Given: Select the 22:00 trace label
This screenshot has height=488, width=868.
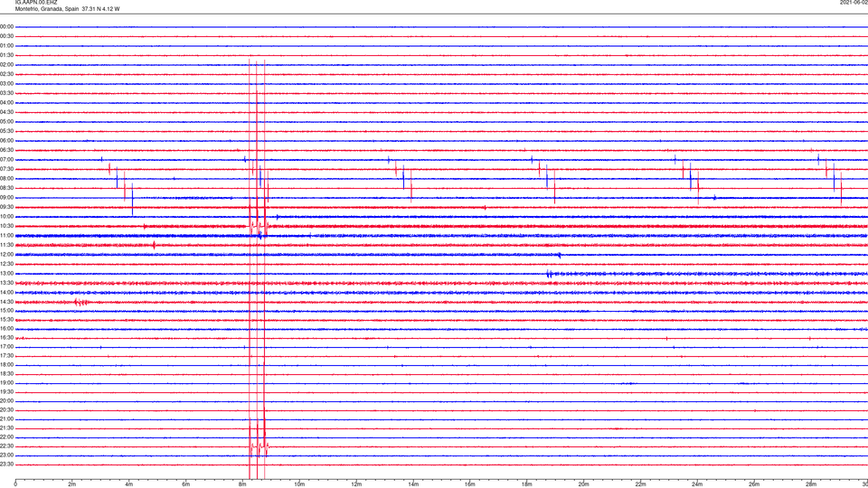Looking at the screenshot, I should [6, 437].
